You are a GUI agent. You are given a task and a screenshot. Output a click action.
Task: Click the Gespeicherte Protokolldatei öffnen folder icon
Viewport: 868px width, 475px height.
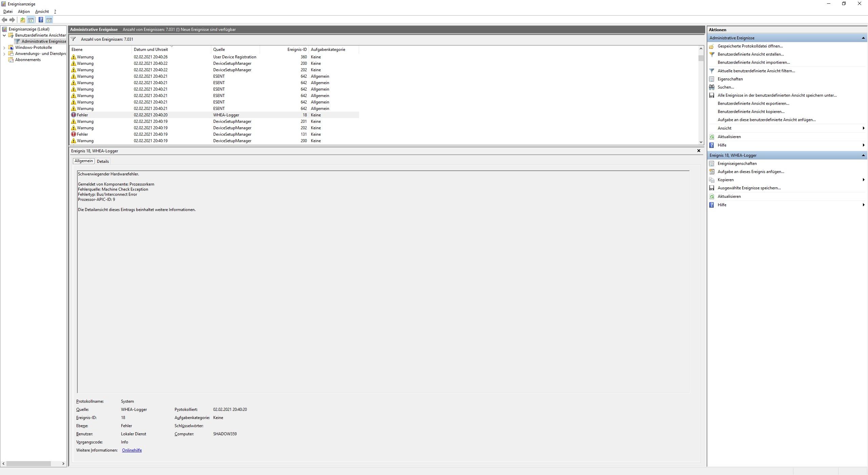coord(712,46)
